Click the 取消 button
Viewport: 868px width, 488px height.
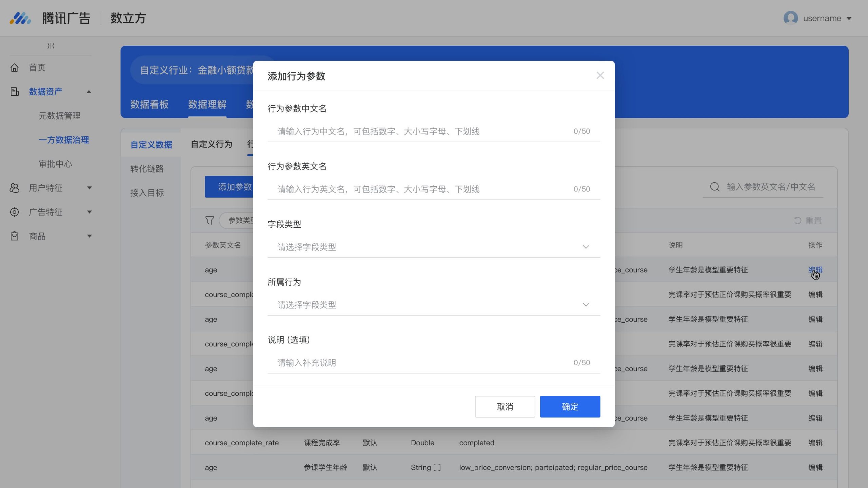[505, 407]
